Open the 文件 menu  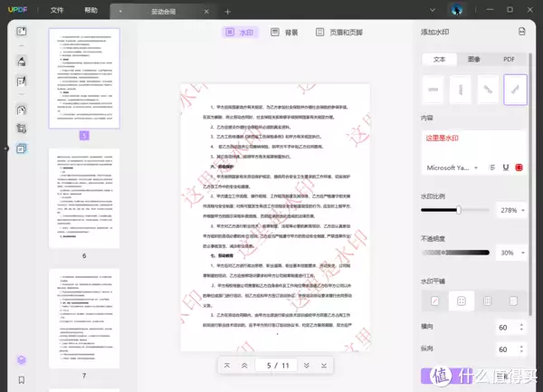[x=57, y=10]
